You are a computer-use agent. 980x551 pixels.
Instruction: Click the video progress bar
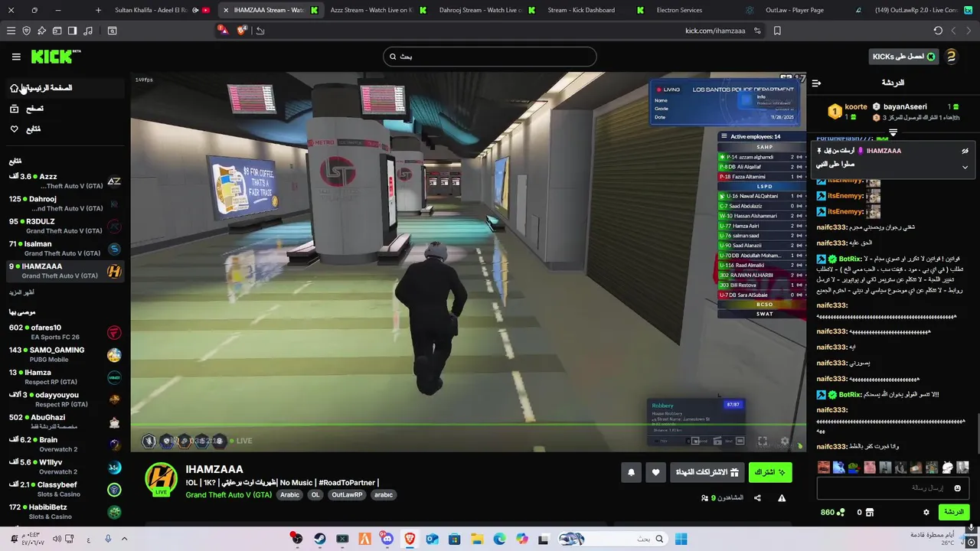coord(468,425)
